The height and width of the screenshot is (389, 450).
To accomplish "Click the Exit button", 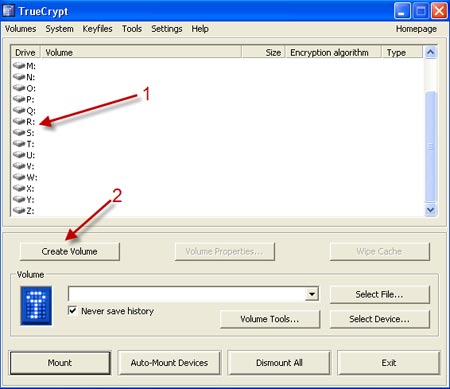I will click(389, 363).
